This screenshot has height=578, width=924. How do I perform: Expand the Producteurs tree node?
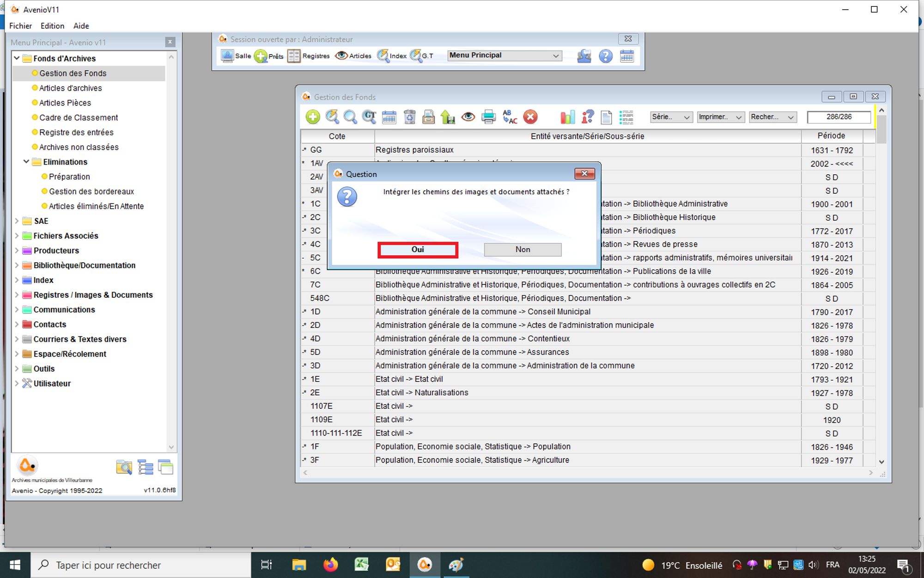click(x=17, y=251)
